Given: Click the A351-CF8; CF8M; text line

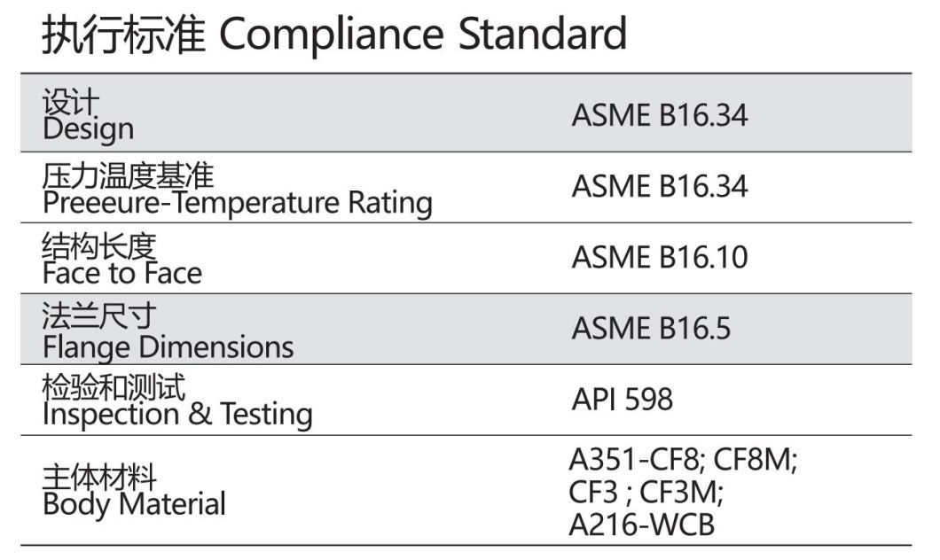Looking at the screenshot, I should pos(683,460).
